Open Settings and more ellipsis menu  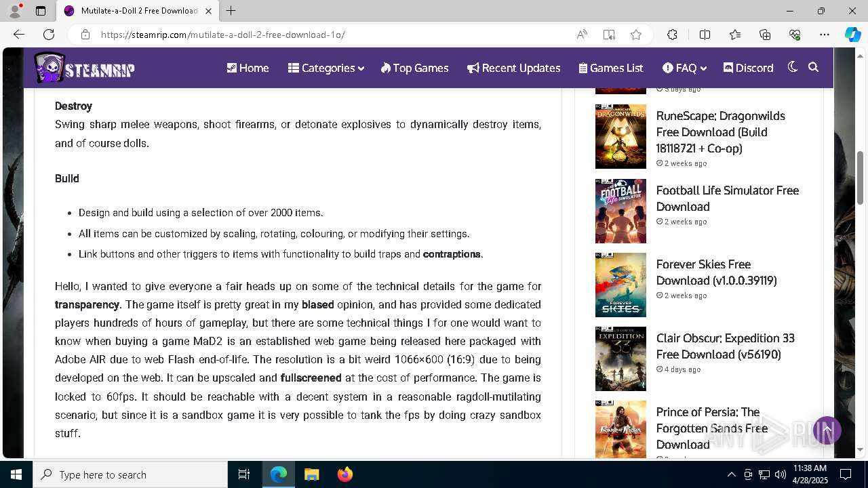click(x=825, y=35)
